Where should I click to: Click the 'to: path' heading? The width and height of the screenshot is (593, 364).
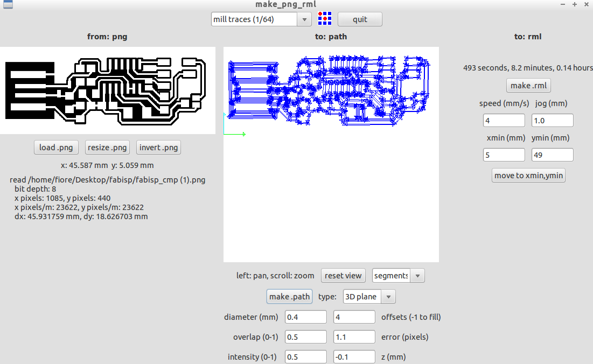331,37
